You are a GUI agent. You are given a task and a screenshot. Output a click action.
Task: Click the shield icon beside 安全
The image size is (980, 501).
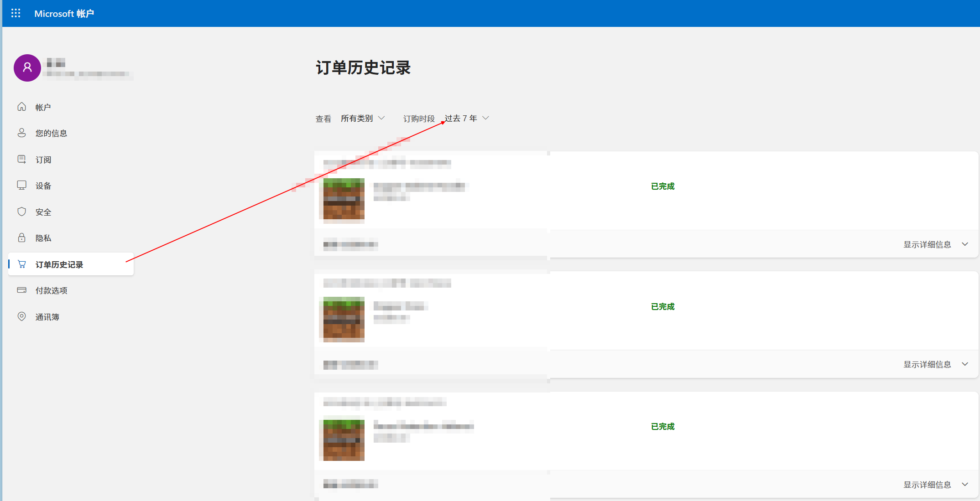coord(21,212)
